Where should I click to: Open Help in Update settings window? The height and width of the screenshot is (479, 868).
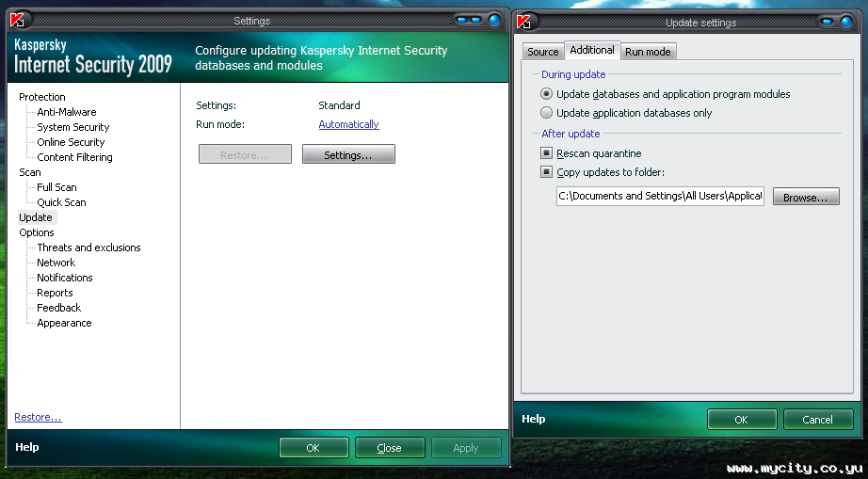coord(534,419)
